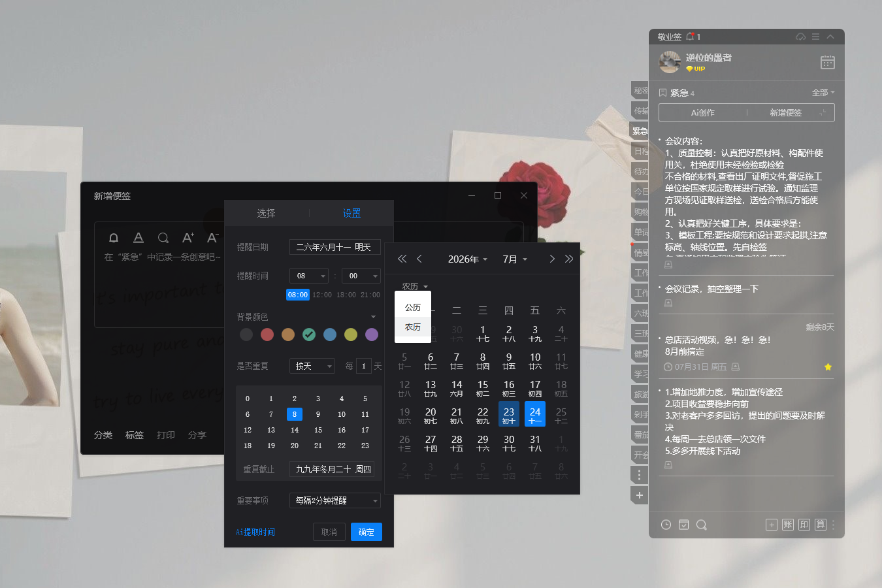Open the 日程 side tab

point(640,151)
